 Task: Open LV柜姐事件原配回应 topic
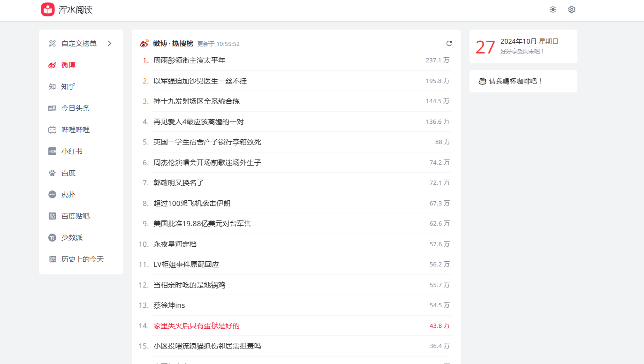click(186, 265)
